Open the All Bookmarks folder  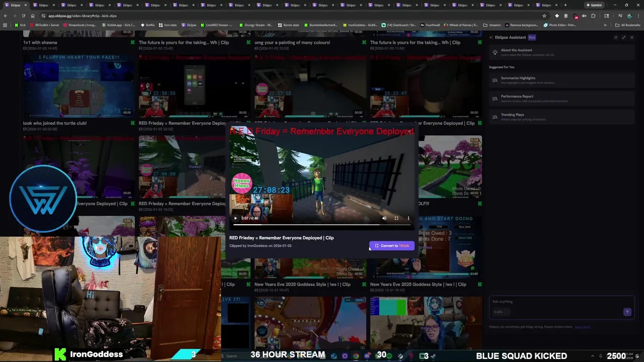click(x=627, y=25)
